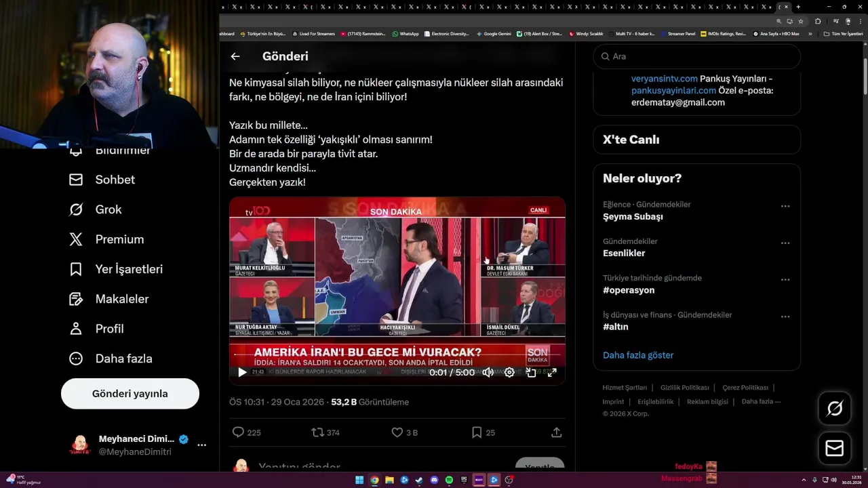The width and height of the screenshot is (868, 488).
Task: Open the X'te Canlı panel heading
Action: pyautogui.click(x=631, y=140)
